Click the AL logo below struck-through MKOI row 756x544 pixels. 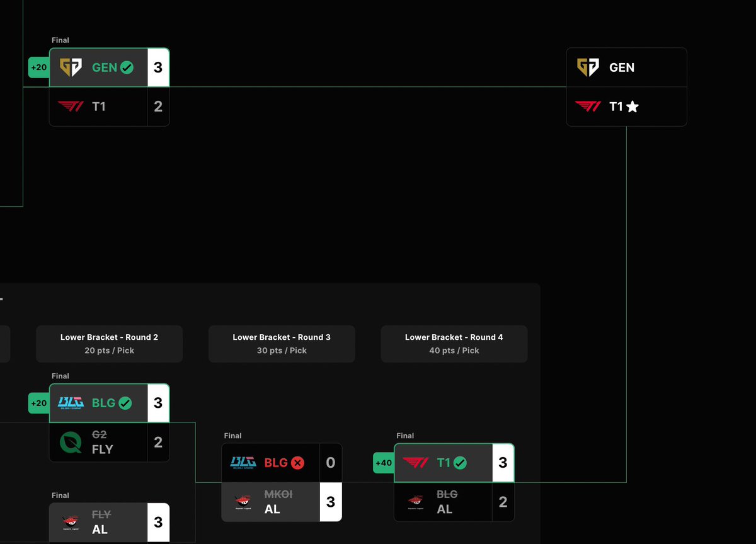pyautogui.click(x=243, y=502)
